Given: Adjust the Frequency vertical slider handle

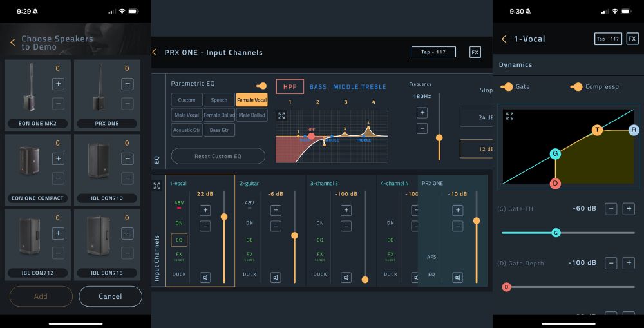Looking at the screenshot, I should 439,138.
